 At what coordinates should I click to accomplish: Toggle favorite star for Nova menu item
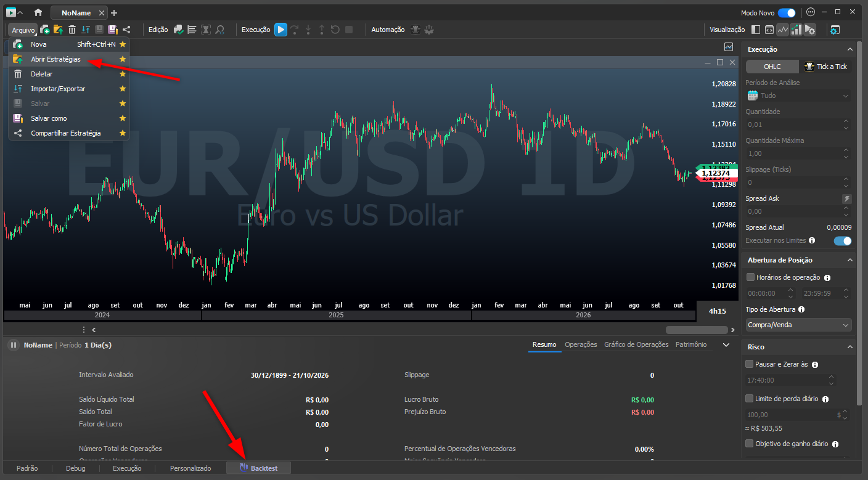click(123, 44)
